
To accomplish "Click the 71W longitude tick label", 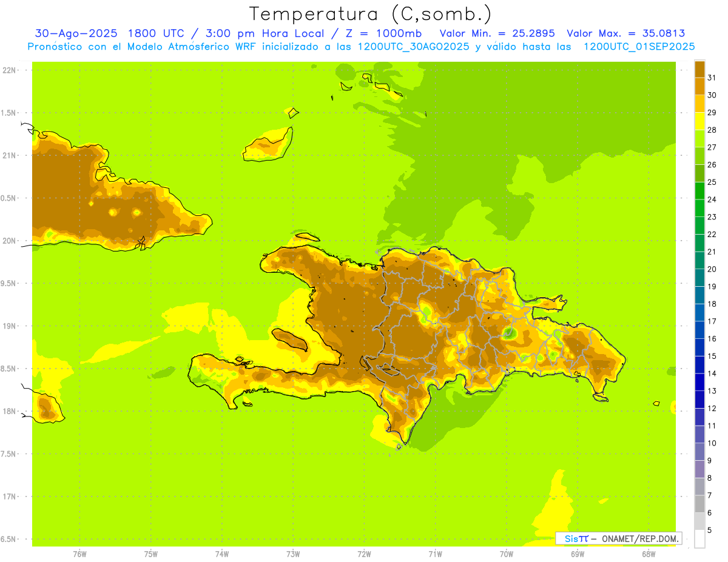I will click(435, 554).
